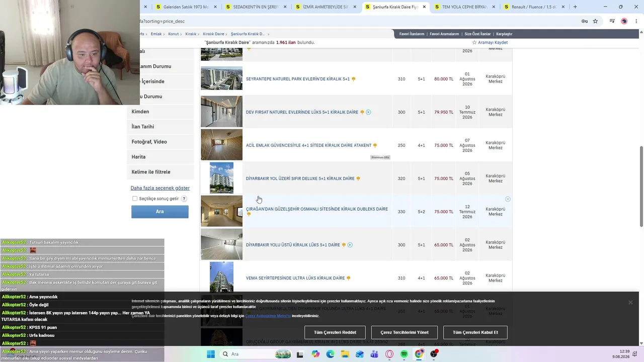The width and height of the screenshot is (644, 362).
Task: Open Size Özel İlanlar menu item
Action: pyautogui.click(x=477, y=34)
